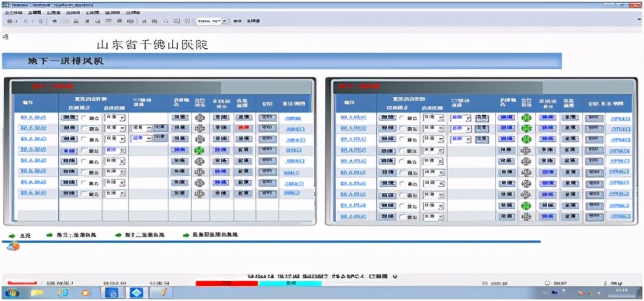
Task: Tick last row checkbox in right panel
Action: click(x=403, y=216)
